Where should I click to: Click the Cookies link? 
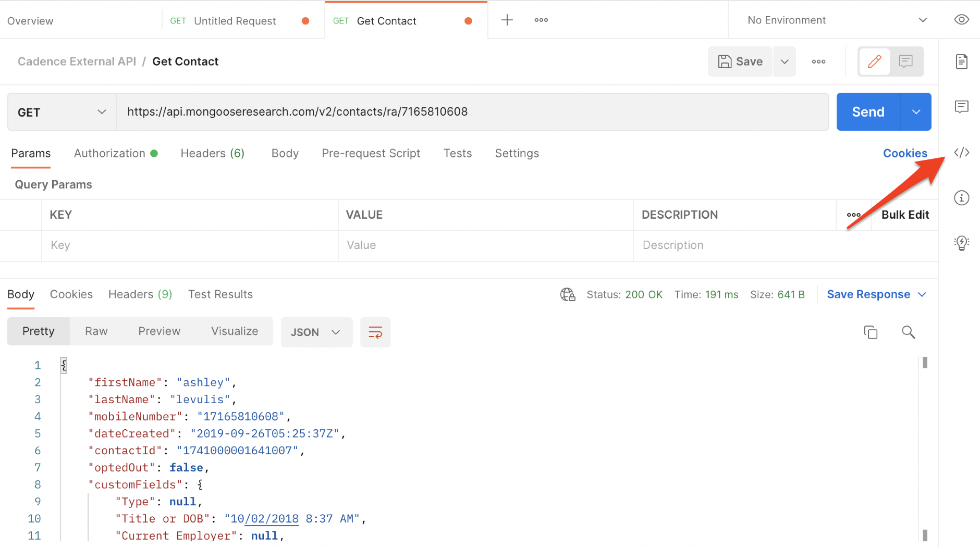coord(904,153)
